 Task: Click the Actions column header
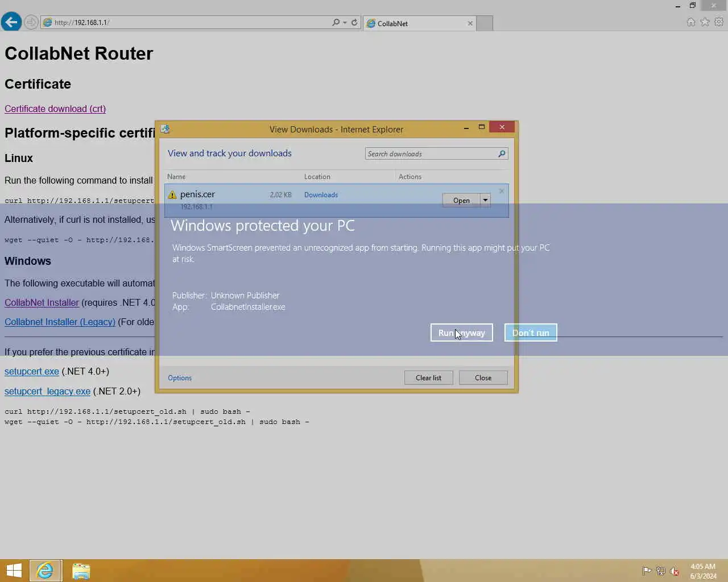point(410,177)
